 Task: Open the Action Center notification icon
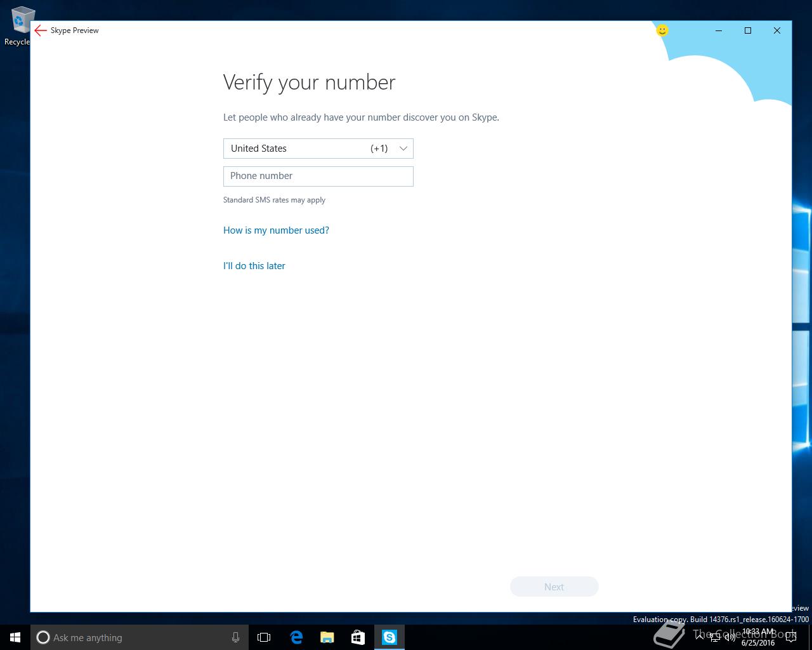pos(790,637)
